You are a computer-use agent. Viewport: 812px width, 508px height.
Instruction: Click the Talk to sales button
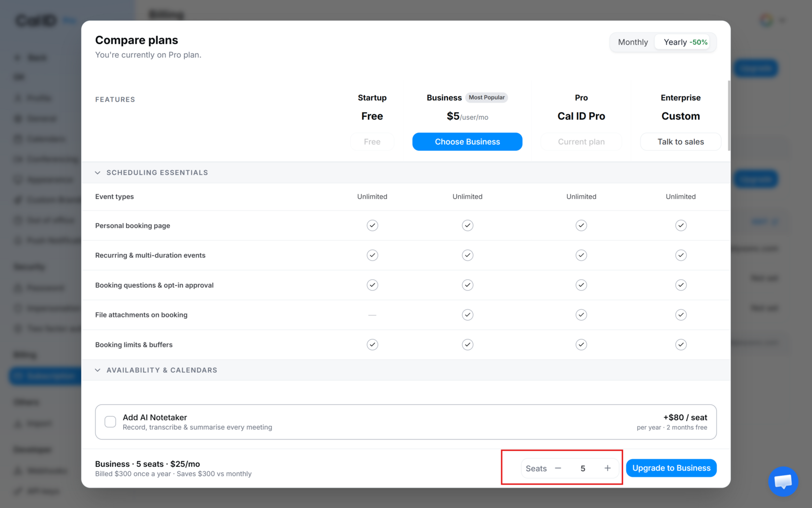pyautogui.click(x=681, y=142)
